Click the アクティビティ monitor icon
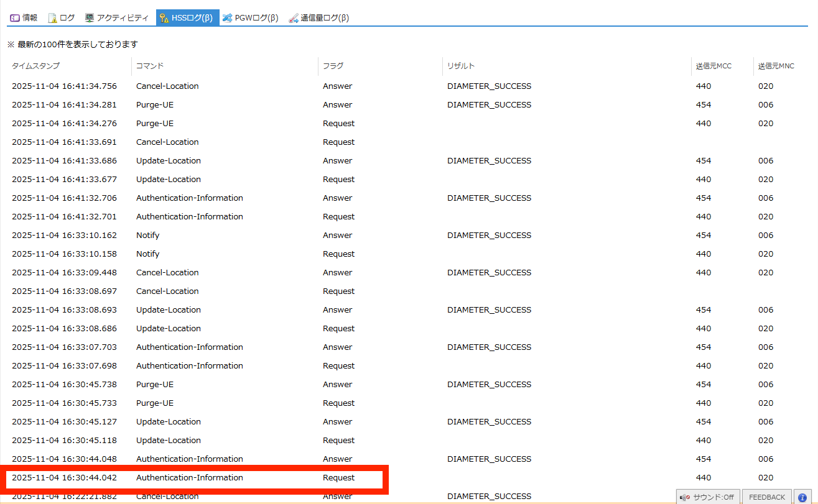This screenshot has height=504, width=818. coord(90,18)
